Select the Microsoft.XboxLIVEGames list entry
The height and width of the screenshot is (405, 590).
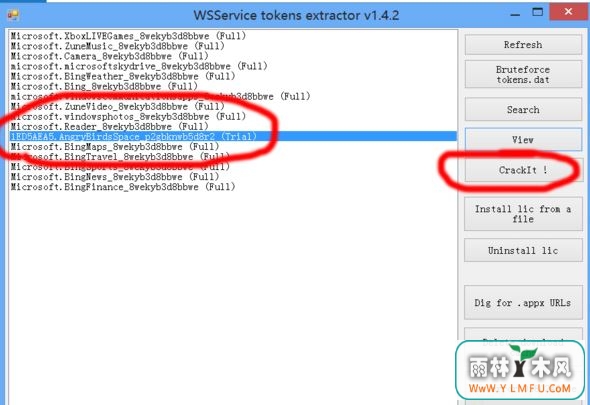(x=128, y=36)
